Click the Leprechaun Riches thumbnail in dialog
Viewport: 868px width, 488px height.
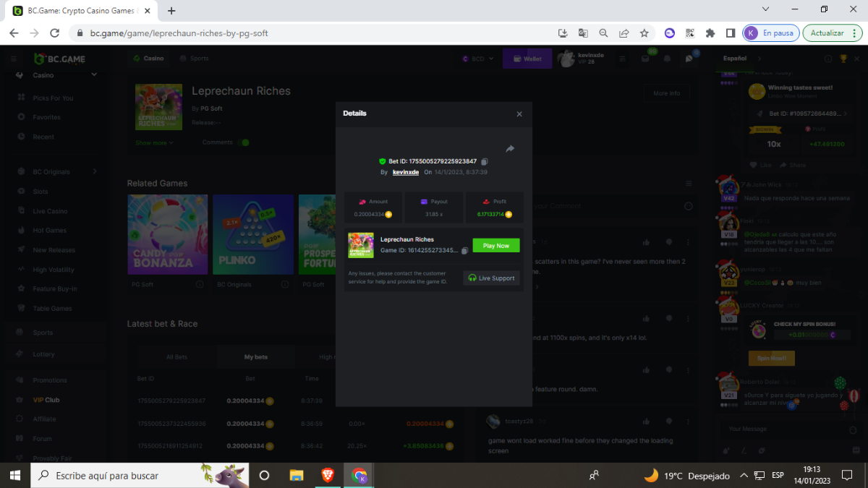click(361, 245)
